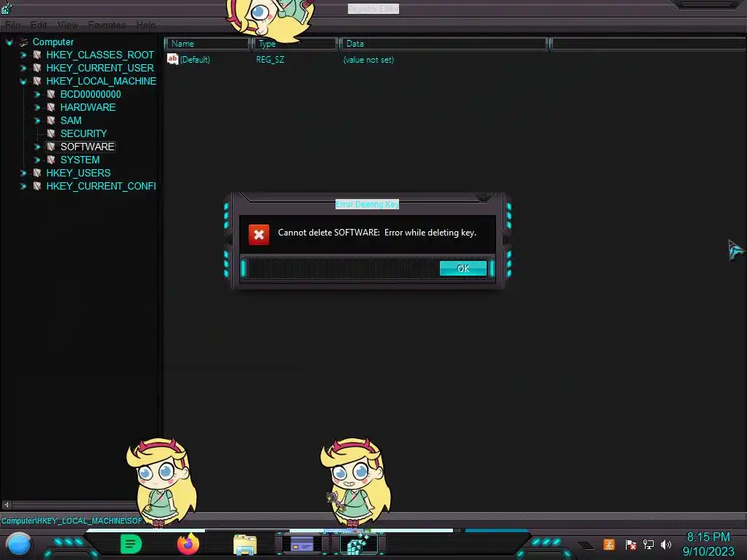
Task: Click OK in Error Deleting Key dialog
Action: 463,268
